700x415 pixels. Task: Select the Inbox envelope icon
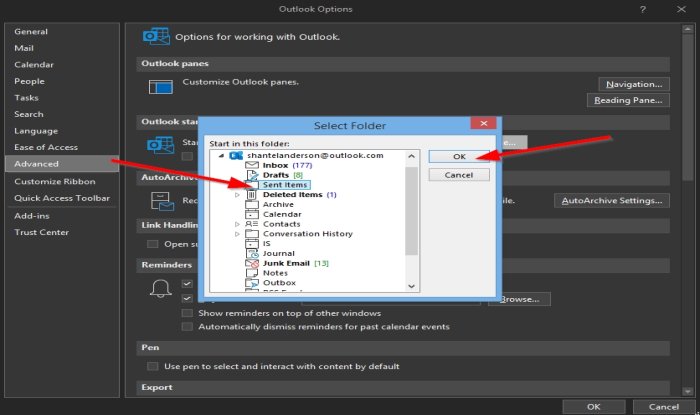(x=252, y=165)
